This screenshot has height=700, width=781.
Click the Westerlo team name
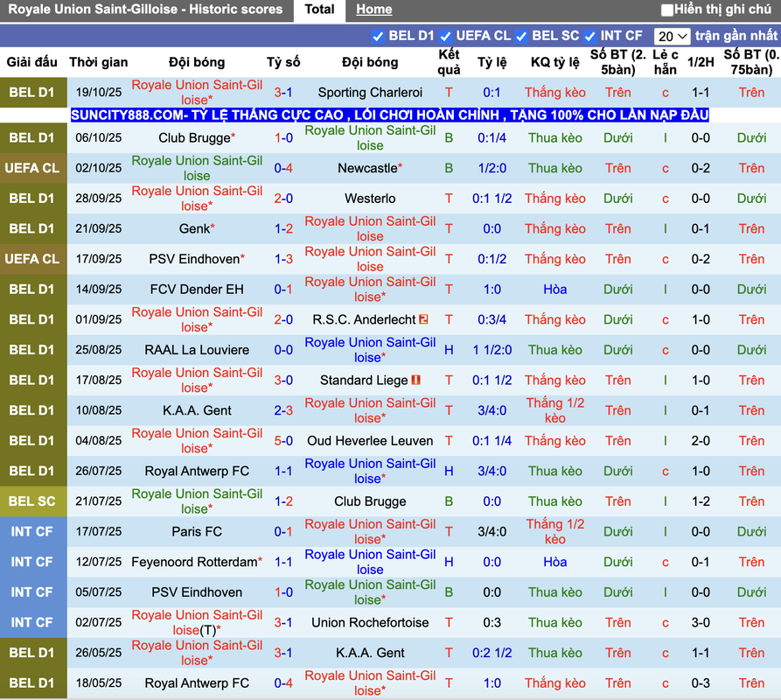[370, 199]
